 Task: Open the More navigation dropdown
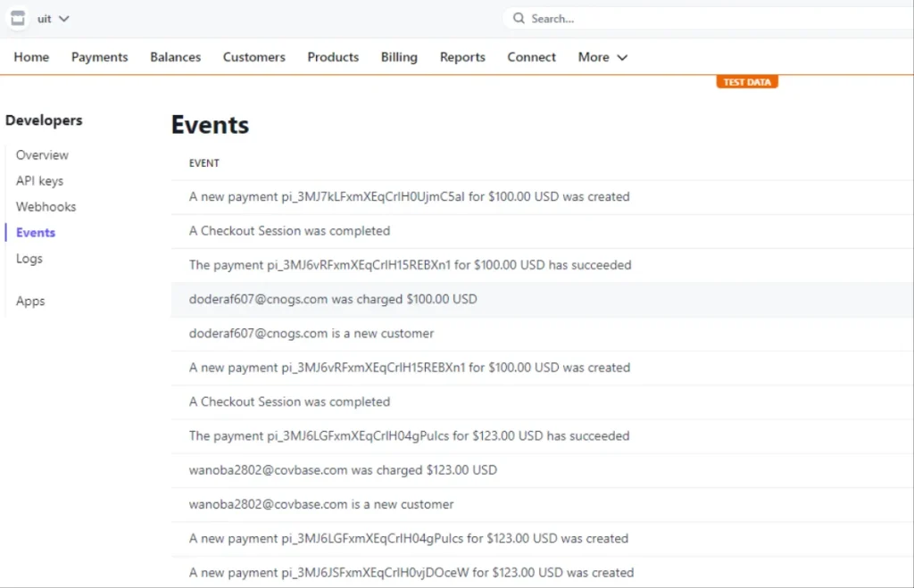click(602, 57)
